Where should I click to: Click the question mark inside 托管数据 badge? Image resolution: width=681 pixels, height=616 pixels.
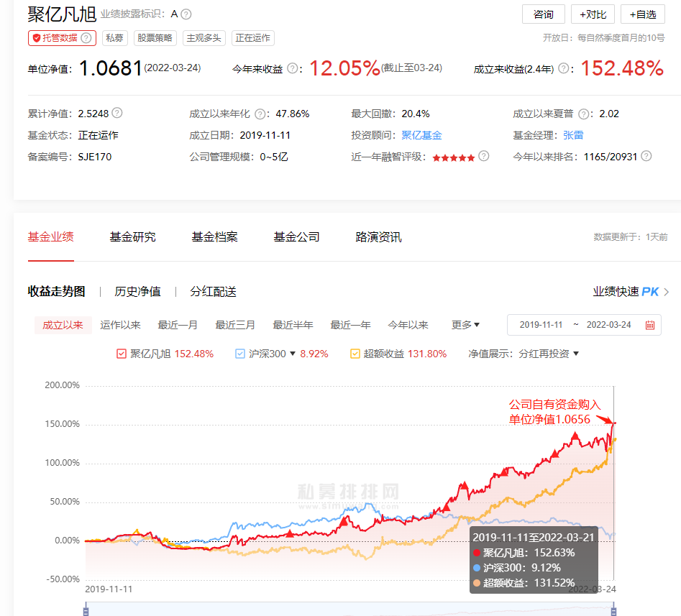pyautogui.click(x=86, y=38)
